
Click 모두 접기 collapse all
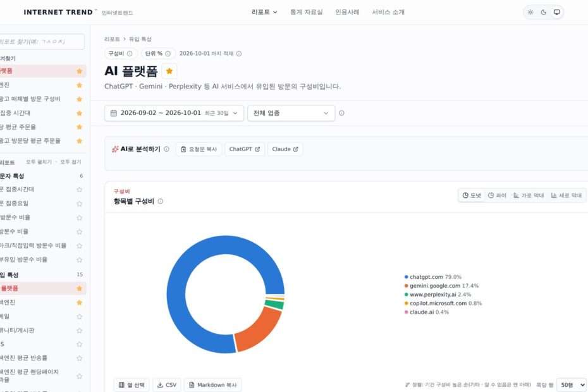[x=71, y=162]
